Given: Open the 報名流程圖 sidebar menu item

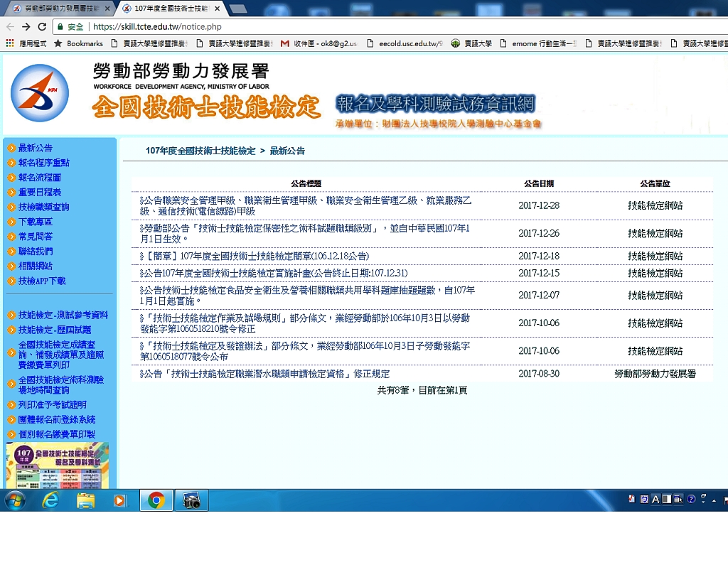Looking at the screenshot, I should click(40, 178).
